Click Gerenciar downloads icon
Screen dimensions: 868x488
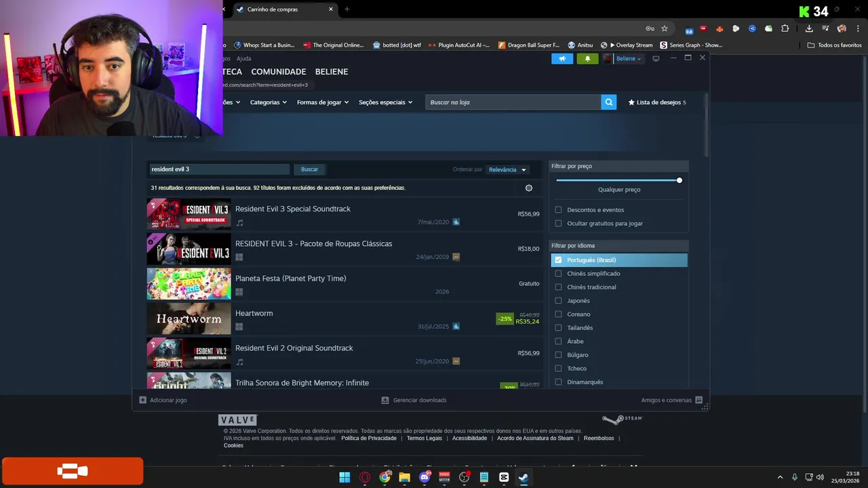tap(385, 400)
